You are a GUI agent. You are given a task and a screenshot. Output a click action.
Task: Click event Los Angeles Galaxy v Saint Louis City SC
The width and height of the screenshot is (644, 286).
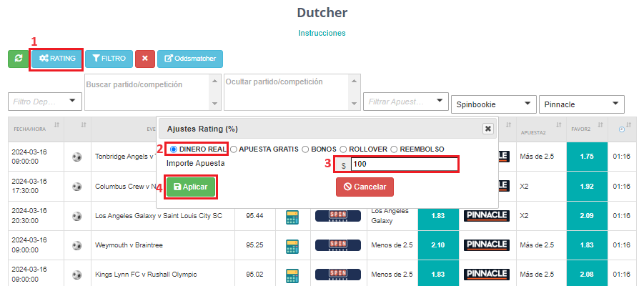pyautogui.click(x=159, y=216)
